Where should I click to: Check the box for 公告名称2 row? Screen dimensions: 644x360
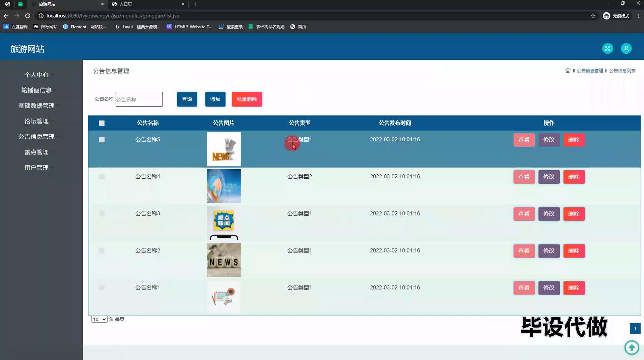(102, 251)
